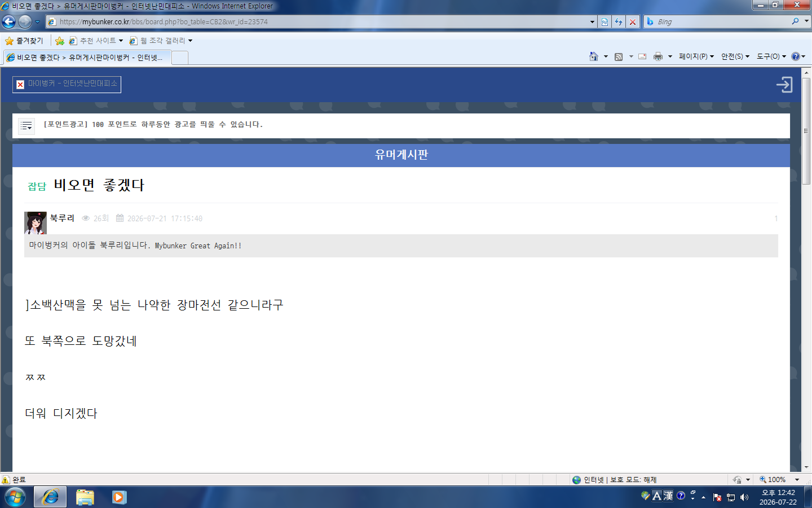Click the author name 북쿠리
This screenshot has width=812, height=508.
pos(62,218)
